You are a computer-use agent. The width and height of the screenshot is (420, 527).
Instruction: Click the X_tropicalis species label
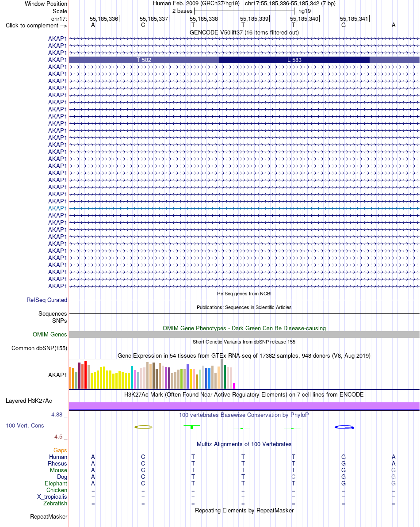52,497
